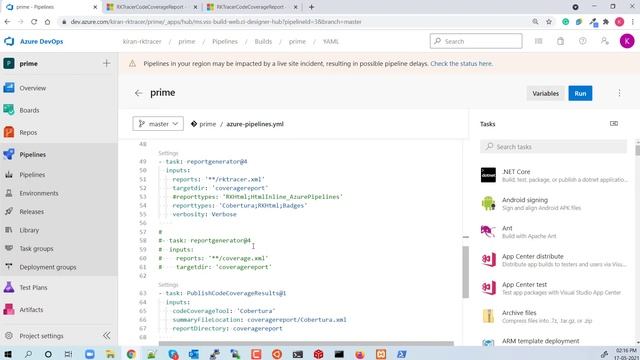
Task: Click the editor horizontal scrollbar
Action: click(x=306, y=344)
